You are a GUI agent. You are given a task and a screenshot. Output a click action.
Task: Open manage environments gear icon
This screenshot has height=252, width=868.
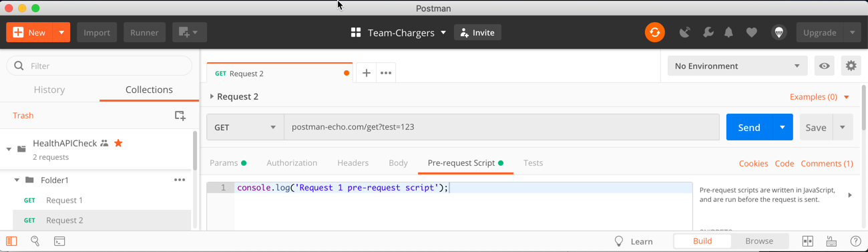[x=851, y=66]
